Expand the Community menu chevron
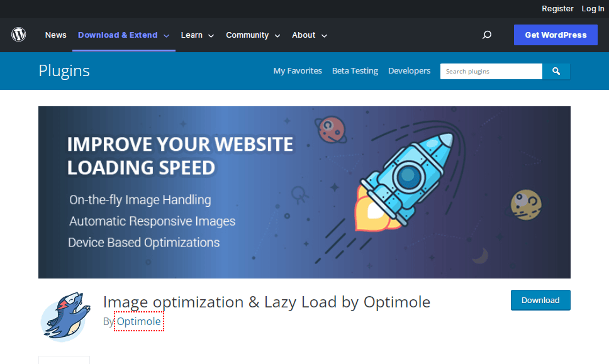 coord(277,36)
